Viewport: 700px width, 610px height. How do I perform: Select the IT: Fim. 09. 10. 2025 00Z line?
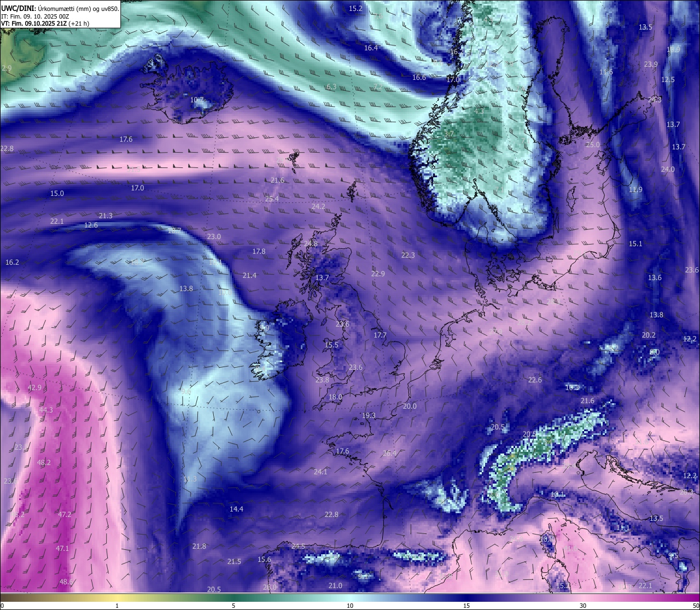[36, 16]
